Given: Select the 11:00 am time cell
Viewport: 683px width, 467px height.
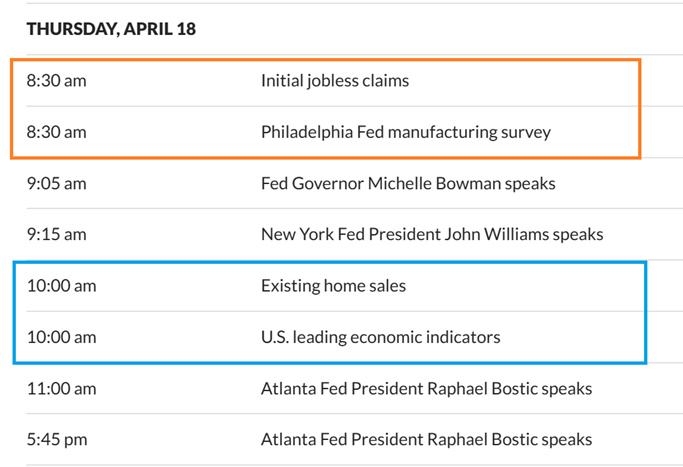Looking at the screenshot, I should (x=62, y=388).
